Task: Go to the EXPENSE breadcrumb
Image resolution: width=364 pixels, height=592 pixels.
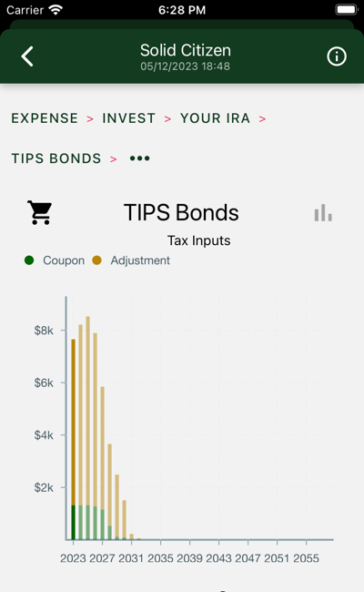Action: (45, 118)
